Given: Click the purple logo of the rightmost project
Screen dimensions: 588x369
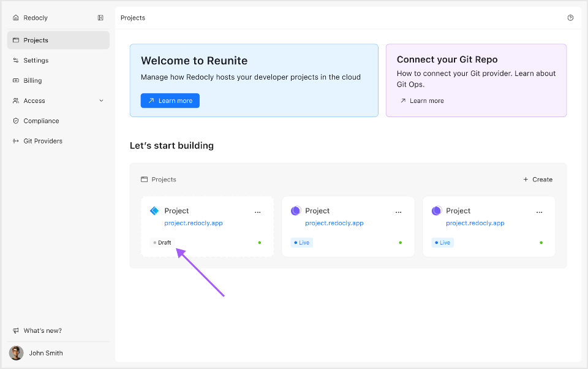Looking at the screenshot, I should pyautogui.click(x=437, y=211).
